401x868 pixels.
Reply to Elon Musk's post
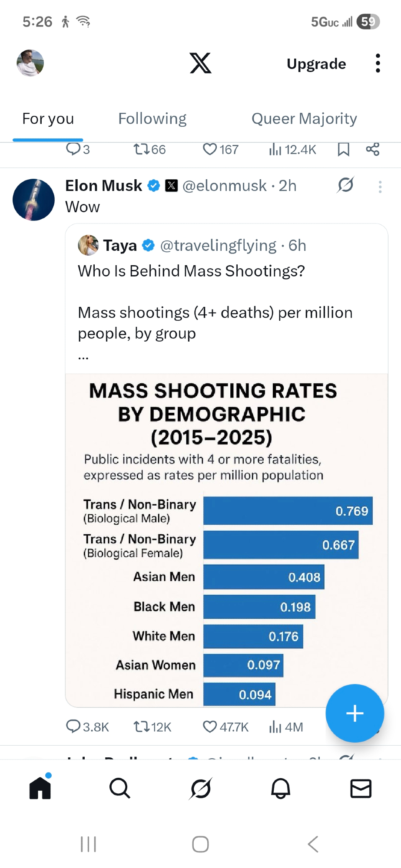pos(73,727)
